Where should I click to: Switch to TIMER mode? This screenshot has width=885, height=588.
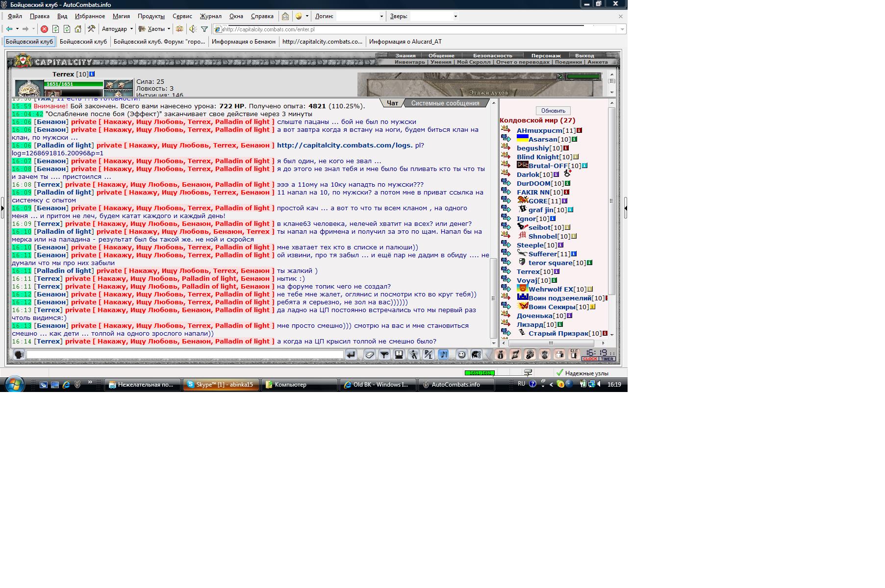tap(607, 359)
